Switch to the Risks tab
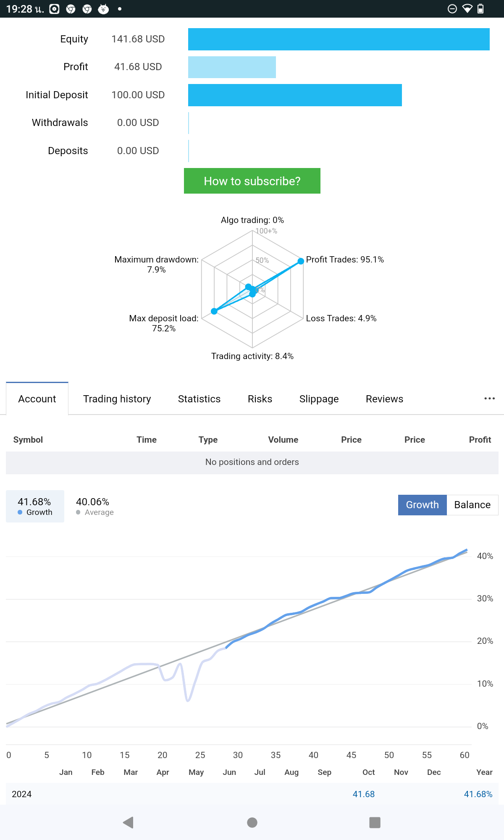The height and width of the screenshot is (840, 504). (260, 399)
